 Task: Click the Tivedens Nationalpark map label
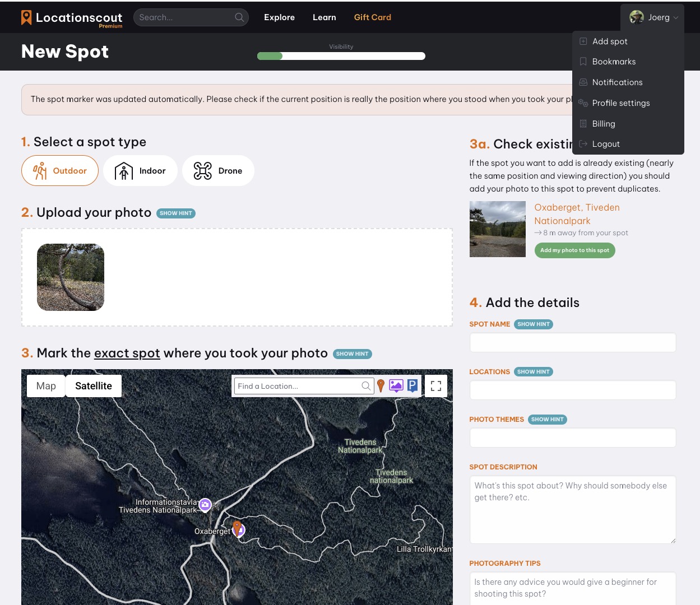360,446
